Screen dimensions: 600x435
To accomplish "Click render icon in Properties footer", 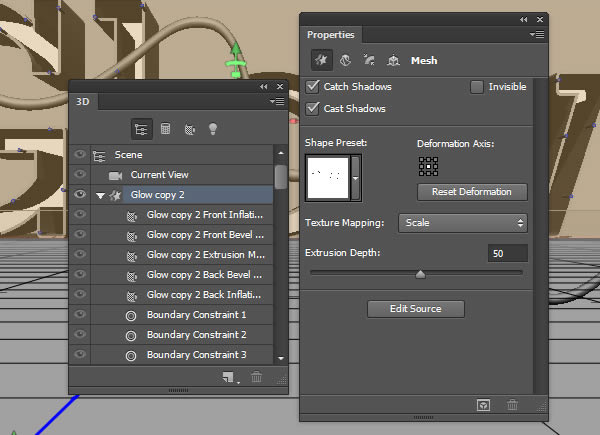I will [x=483, y=405].
